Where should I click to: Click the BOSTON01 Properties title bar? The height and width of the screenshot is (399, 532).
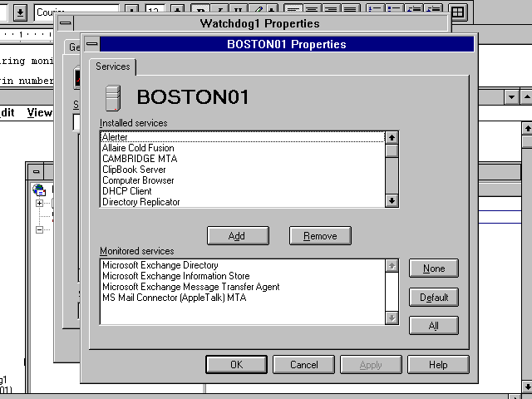(287, 44)
